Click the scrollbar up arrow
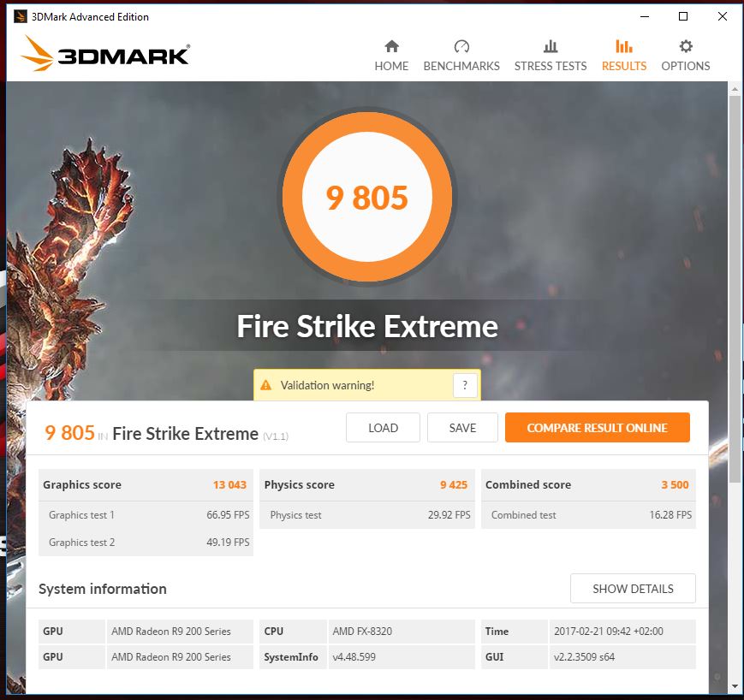Screen dimensions: 744x700 pos(735,89)
